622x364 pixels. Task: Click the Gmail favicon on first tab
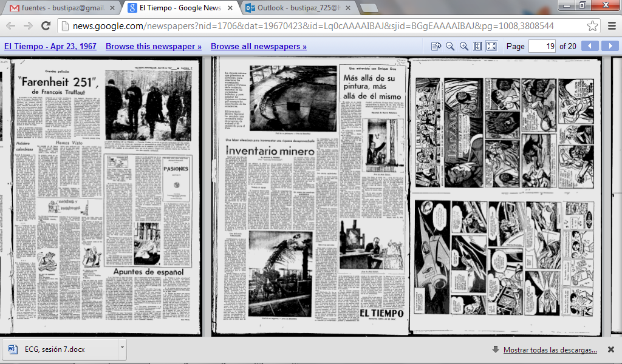pos(15,8)
